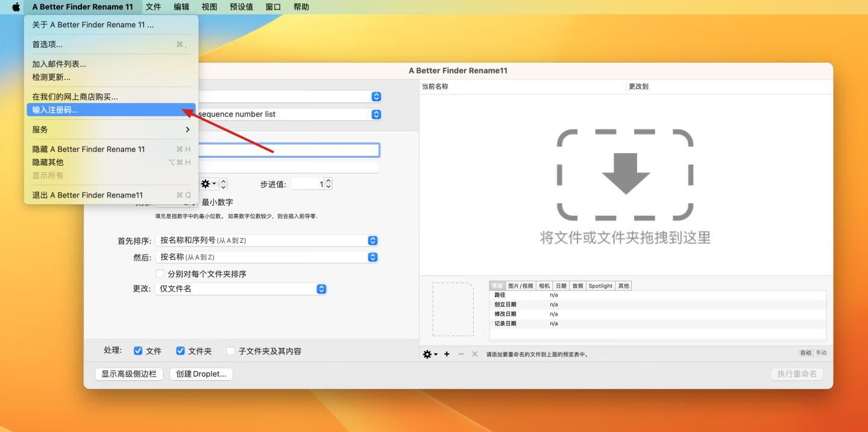868x432 pixels.
Task: Open the topmost category dropdown
Action: [376, 96]
